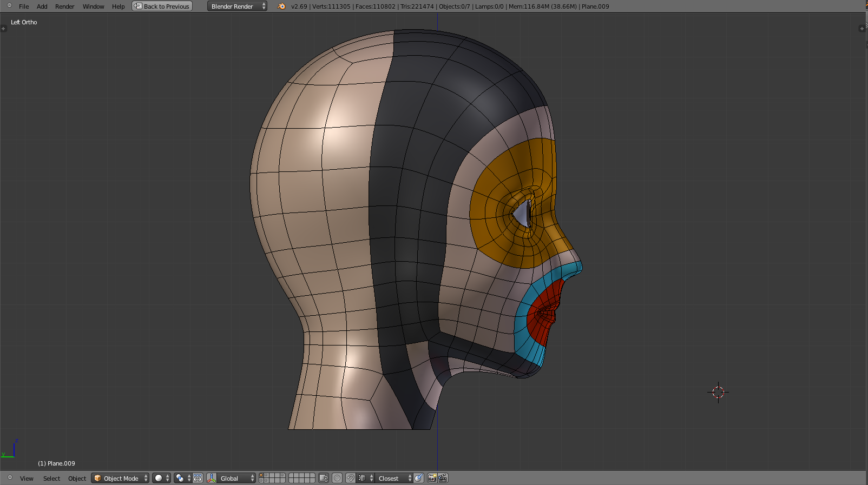Open the 3D View editor type icon at the left end of the bottom header

coord(9,478)
